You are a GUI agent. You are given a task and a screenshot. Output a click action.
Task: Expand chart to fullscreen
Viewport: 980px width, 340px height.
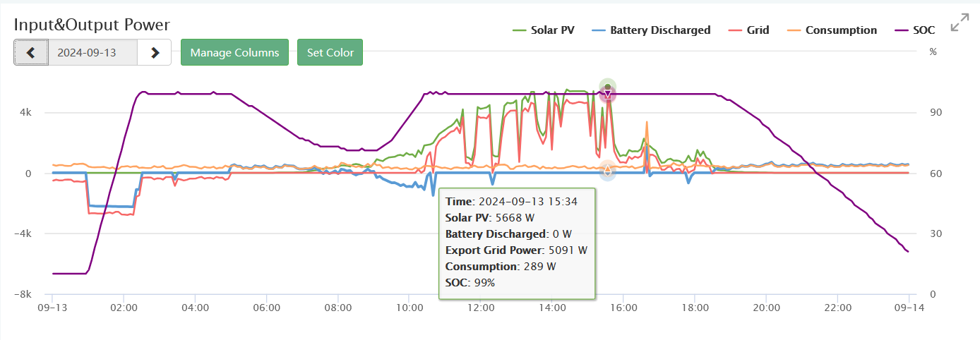point(960,23)
